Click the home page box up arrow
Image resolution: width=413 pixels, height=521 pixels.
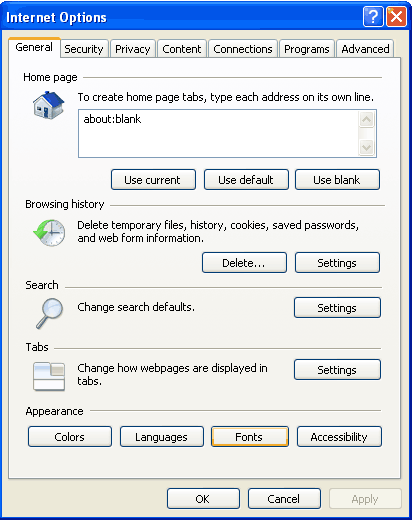coord(367,119)
